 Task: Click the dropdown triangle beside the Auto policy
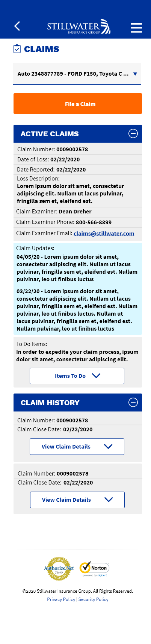point(135,74)
